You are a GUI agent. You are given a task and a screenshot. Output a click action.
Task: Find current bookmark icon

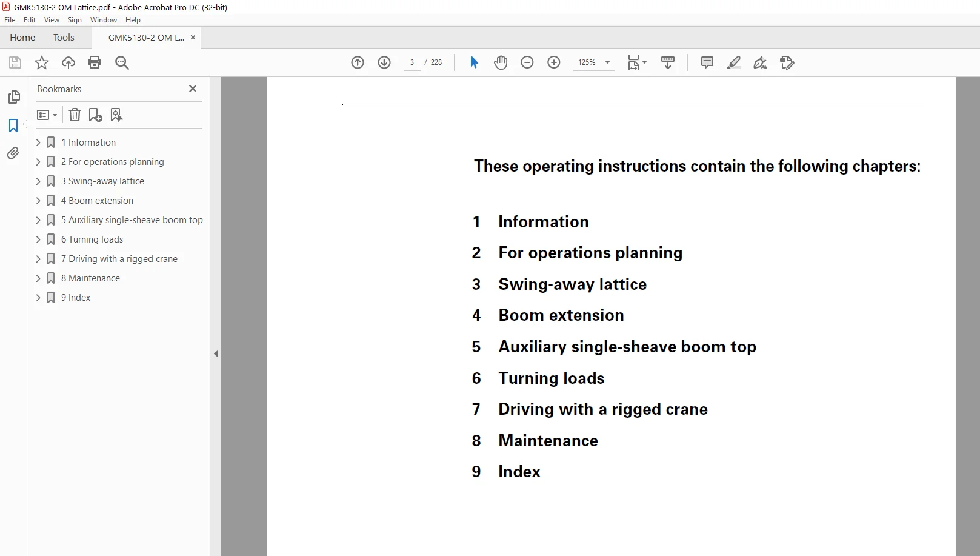[x=116, y=115]
